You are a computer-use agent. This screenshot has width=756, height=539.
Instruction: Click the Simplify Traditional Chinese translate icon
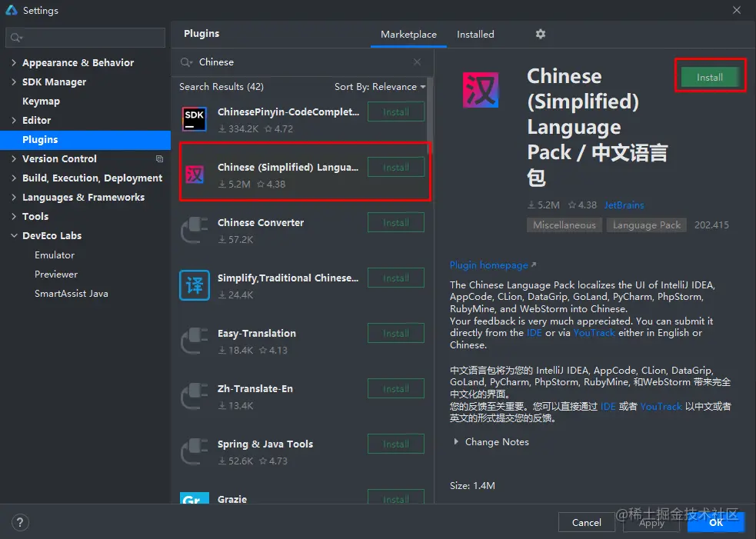point(195,285)
